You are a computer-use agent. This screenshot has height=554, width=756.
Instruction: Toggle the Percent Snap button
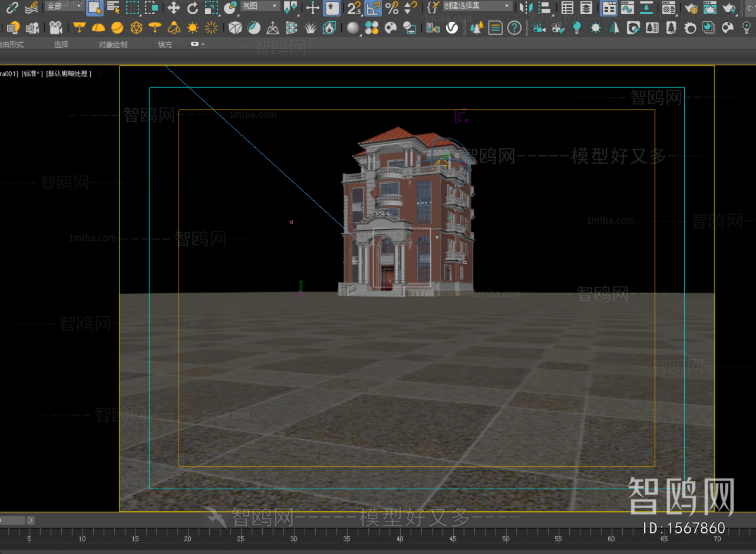392,7
